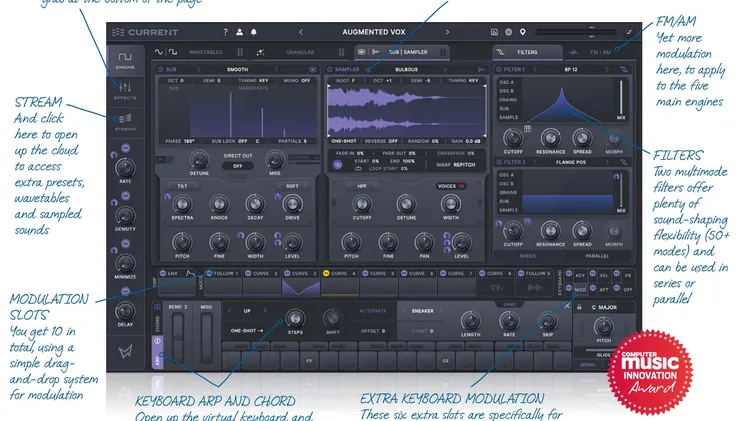Screen dimensions: 750x421
Task: Toggle the Chord power button
Action: point(157,307)
